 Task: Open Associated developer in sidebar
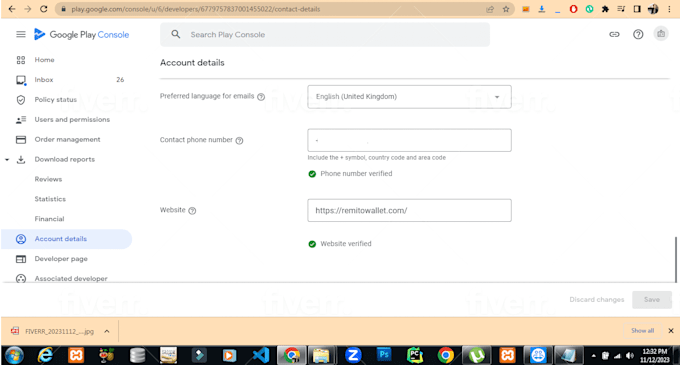tap(71, 279)
